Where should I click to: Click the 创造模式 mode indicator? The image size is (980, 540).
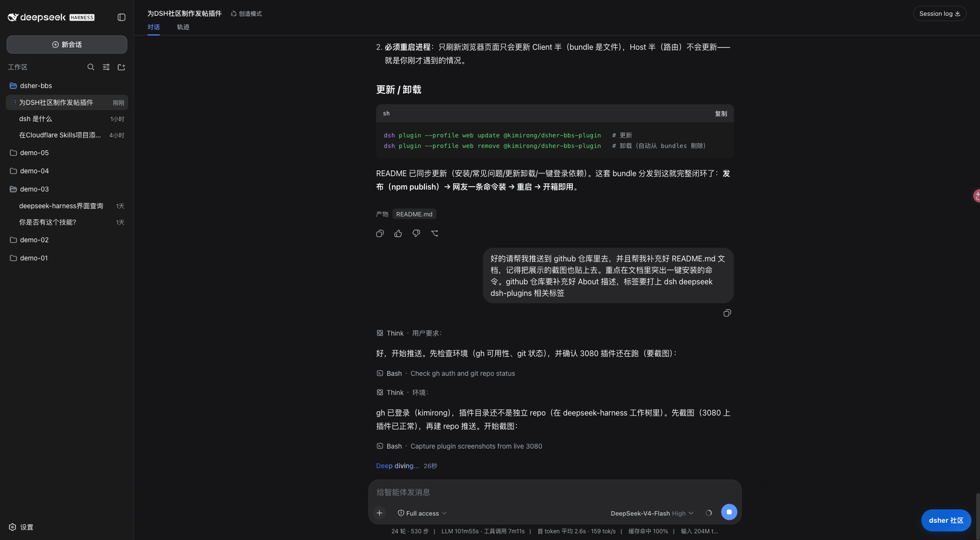(246, 14)
